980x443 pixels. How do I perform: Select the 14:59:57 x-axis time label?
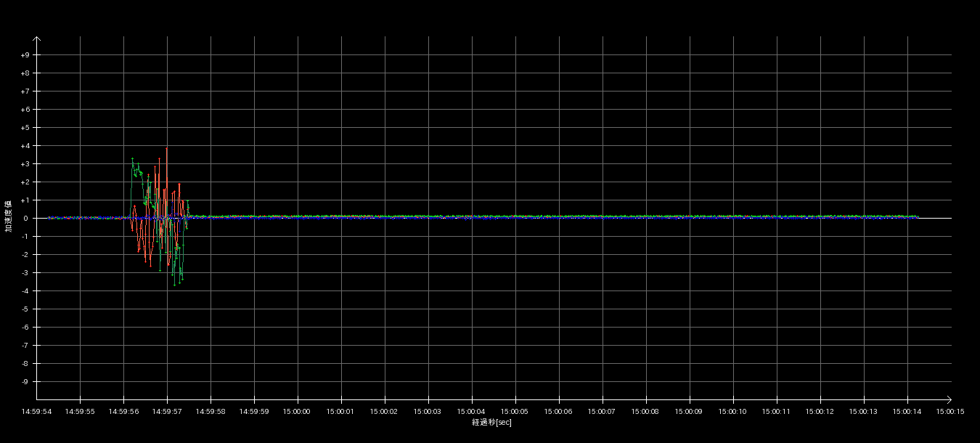(167, 411)
